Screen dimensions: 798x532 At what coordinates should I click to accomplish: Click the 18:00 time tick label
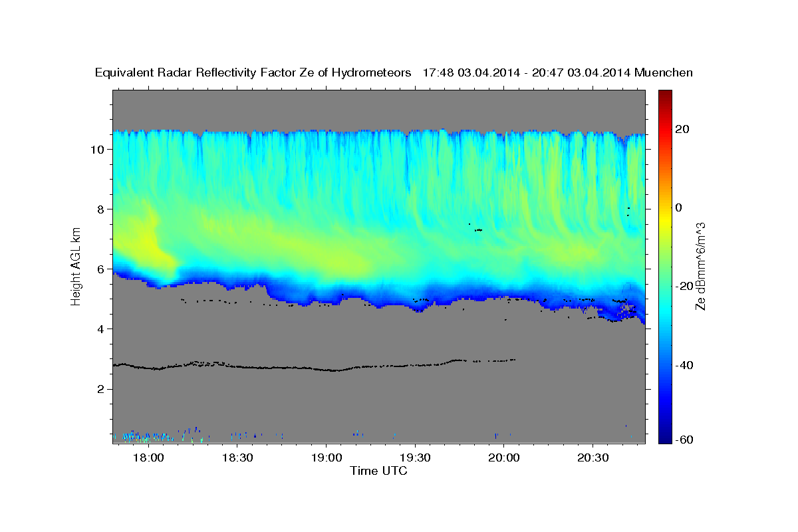click(148, 458)
